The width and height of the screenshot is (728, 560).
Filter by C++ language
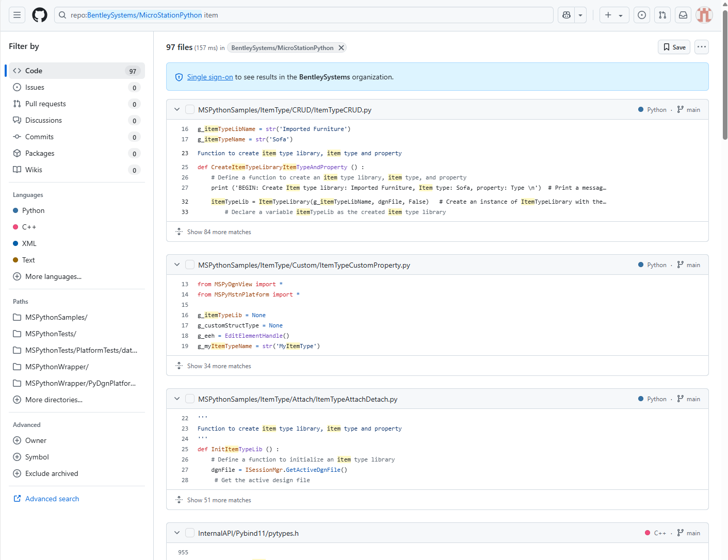[x=77, y=227]
